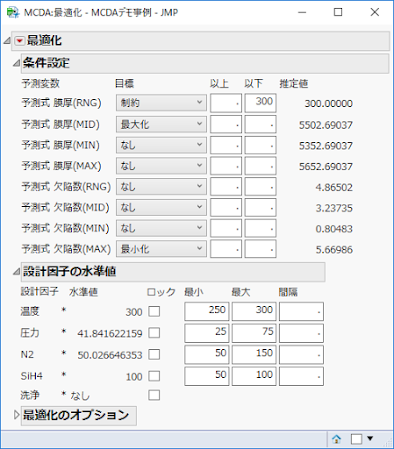394x449 pixels.
Task: Open the goal dropdown for 膜厚(RNG)
Action: tap(161, 103)
